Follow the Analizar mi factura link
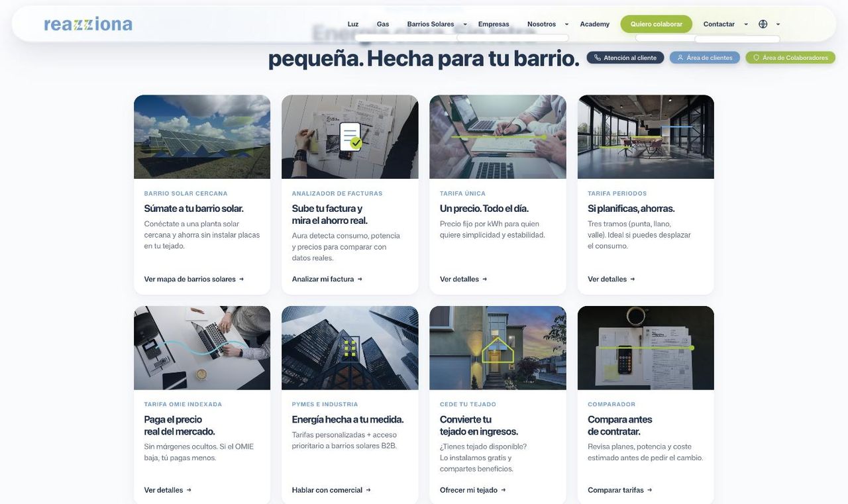Image resolution: width=848 pixels, height=504 pixels. pyautogui.click(x=327, y=279)
